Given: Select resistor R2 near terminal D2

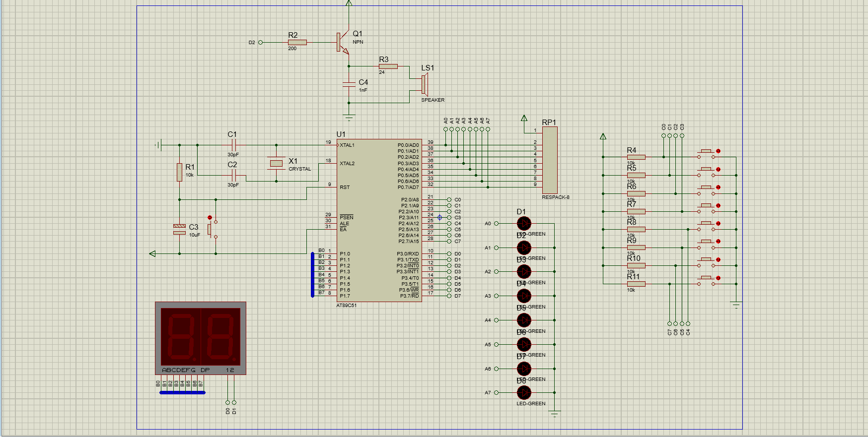Looking at the screenshot, I should [297, 43].
